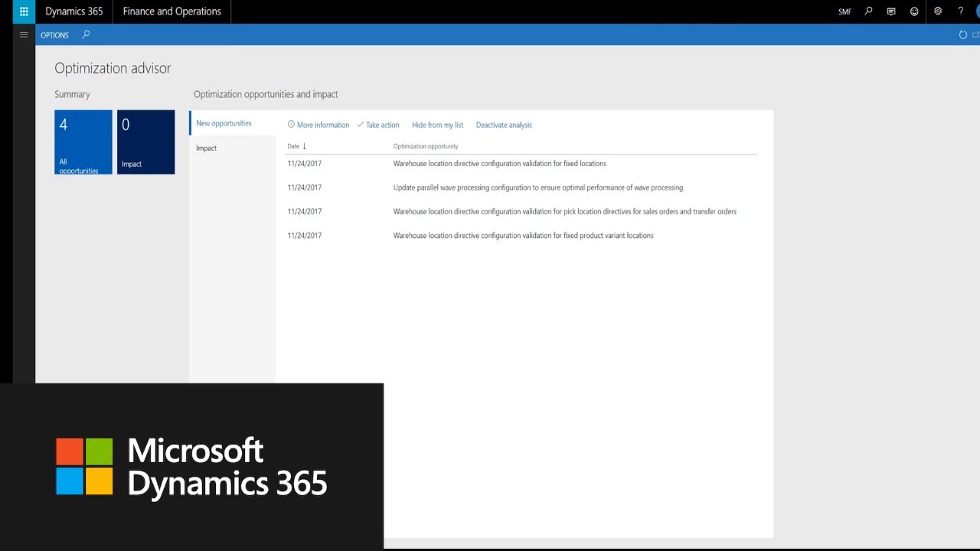Open the app launcher waffle icon
The image size is (980, 551).
(x=24, y=11)
